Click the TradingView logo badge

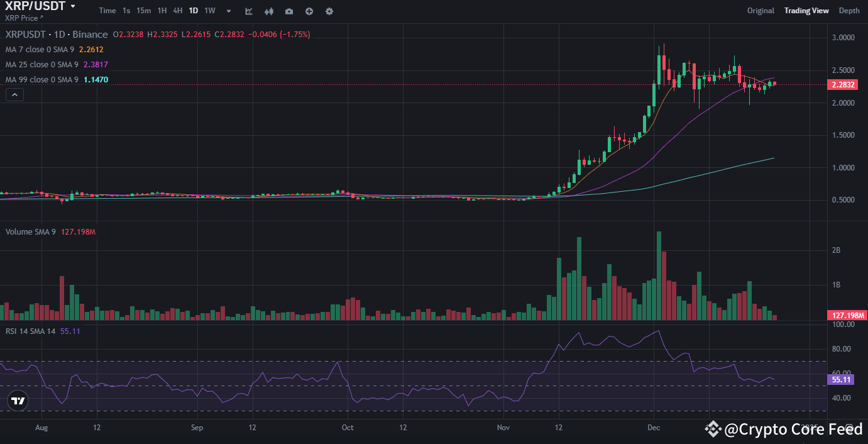[x=18, y=401]
